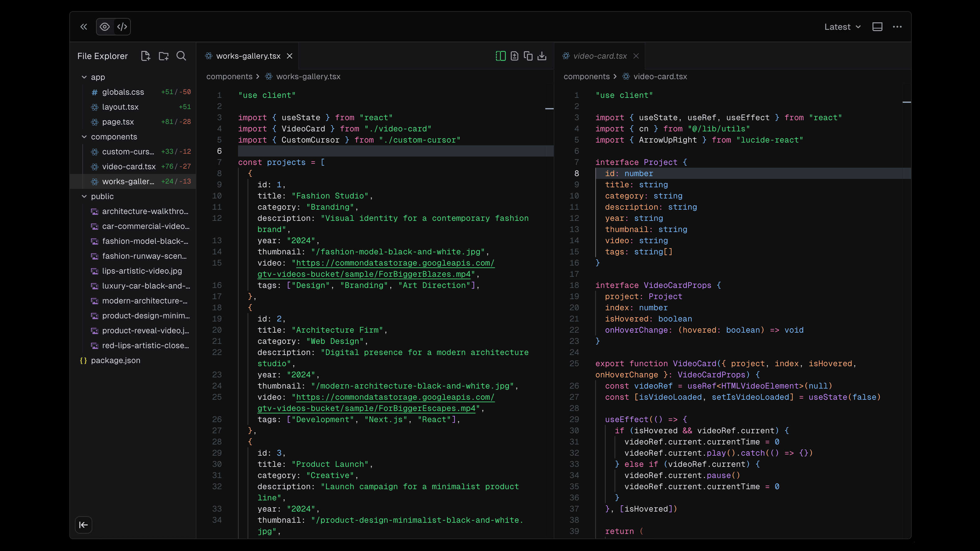980x551 pixels.
Task: Copy the works-gallery.tsx code to clipboard
Action: [528, 56]
